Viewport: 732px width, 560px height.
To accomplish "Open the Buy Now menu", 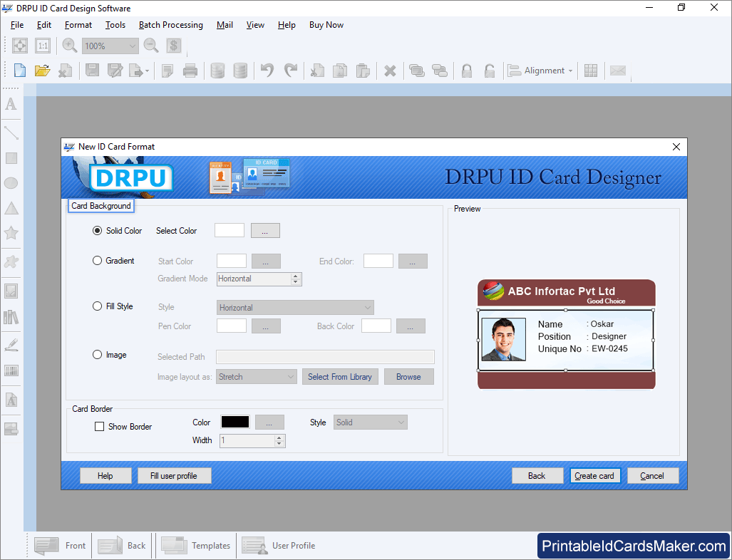I will tap(326, 25).
